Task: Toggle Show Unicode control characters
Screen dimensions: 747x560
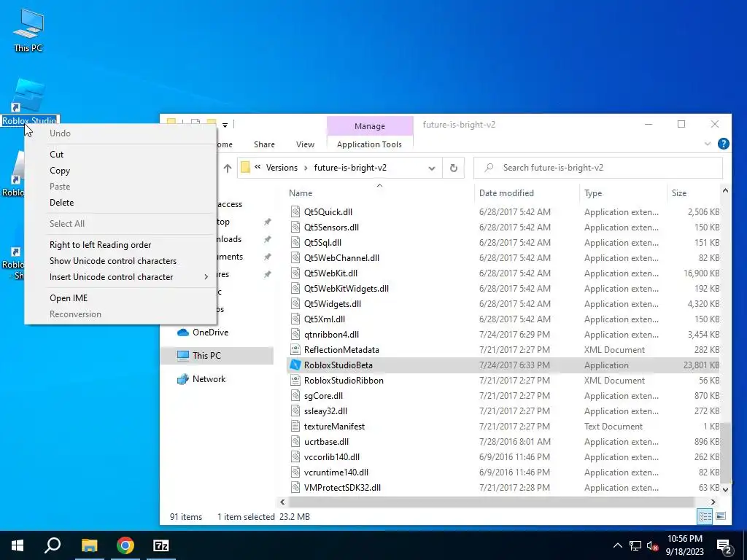Action: 121,261
